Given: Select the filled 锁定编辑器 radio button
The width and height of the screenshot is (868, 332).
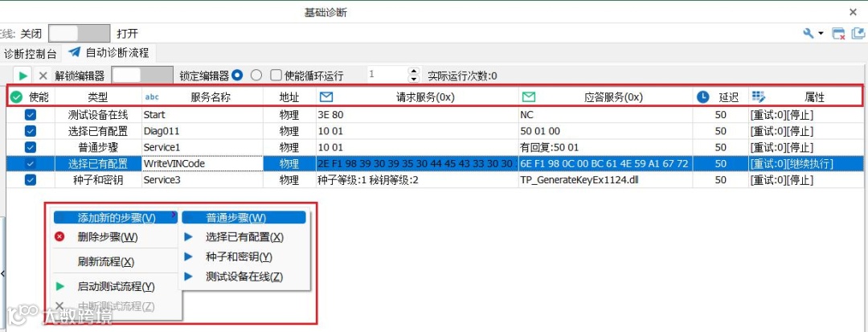Looking at the screenshot, I should click(x=237, y=76).
